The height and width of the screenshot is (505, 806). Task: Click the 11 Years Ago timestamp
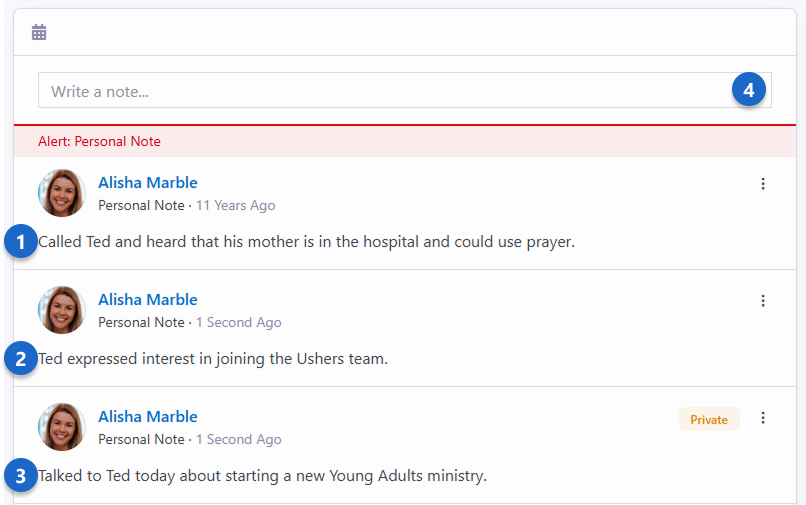pos(235,206)
